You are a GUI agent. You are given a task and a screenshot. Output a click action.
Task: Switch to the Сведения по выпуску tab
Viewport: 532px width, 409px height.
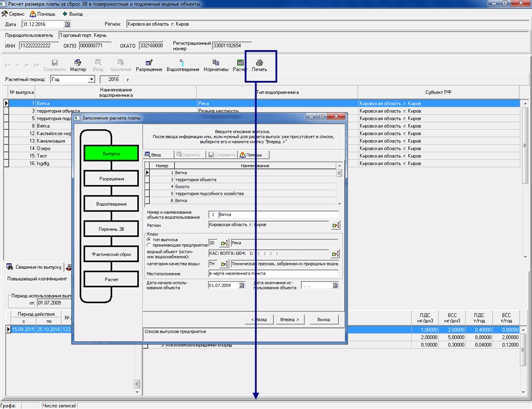(x=34, y=267)
